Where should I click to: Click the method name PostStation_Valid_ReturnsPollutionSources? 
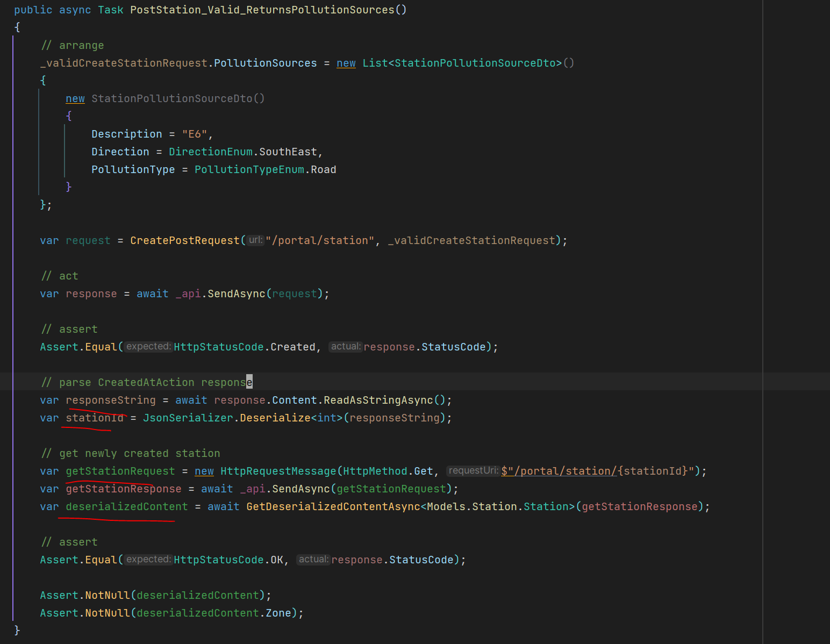coord(267,9)
